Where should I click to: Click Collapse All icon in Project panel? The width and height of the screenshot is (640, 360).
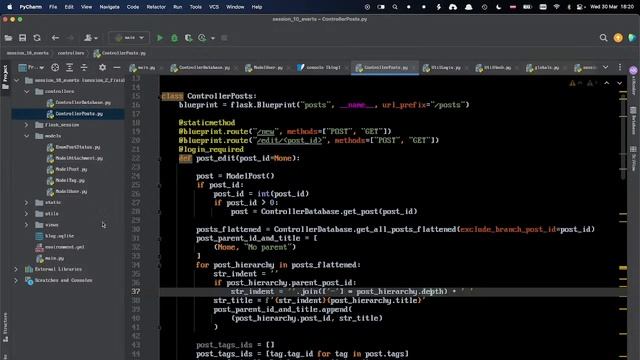click(84, 67)
